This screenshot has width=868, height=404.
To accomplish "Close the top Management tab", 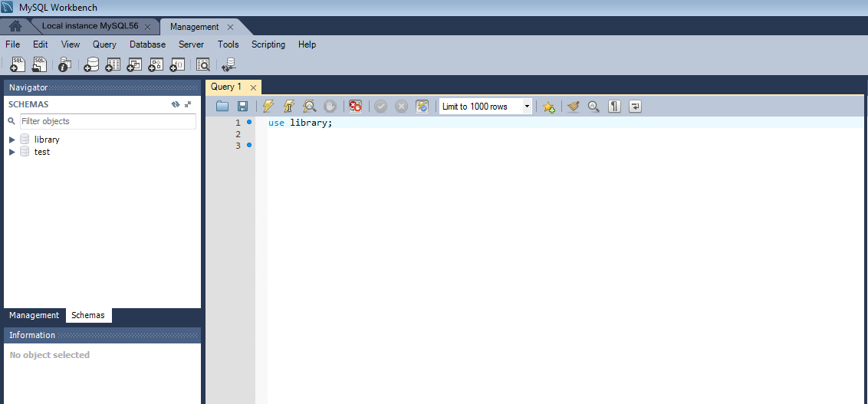I will coord(230,27).
